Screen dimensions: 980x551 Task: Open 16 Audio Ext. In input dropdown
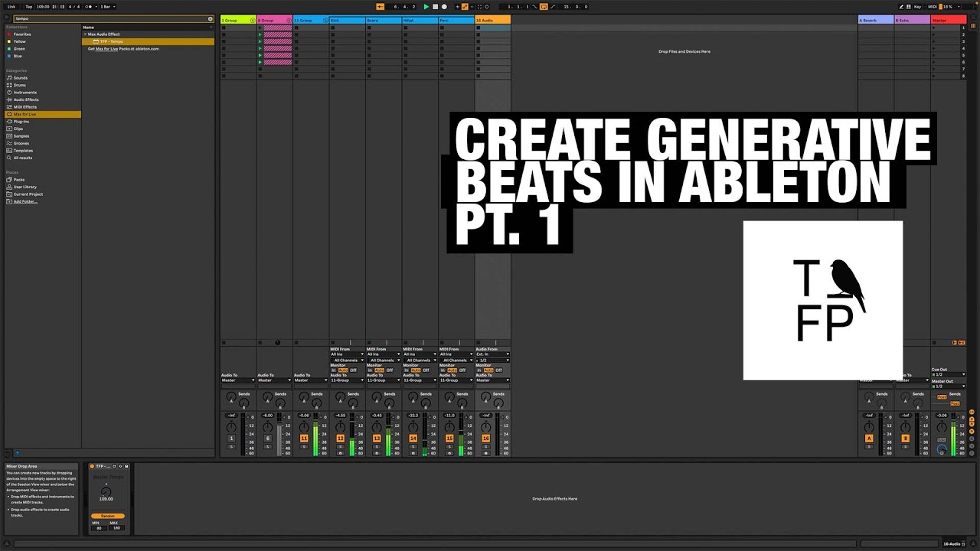(x=493, y=354)
